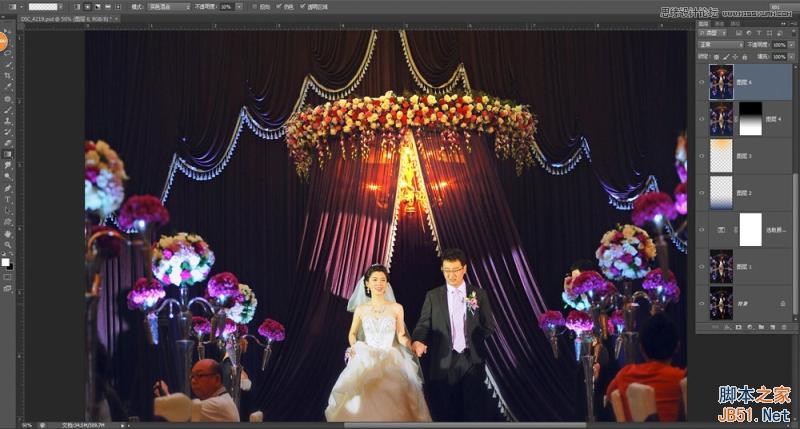Delete layer with trash icon
Screen dimensions: 800x429
[784, 327]
